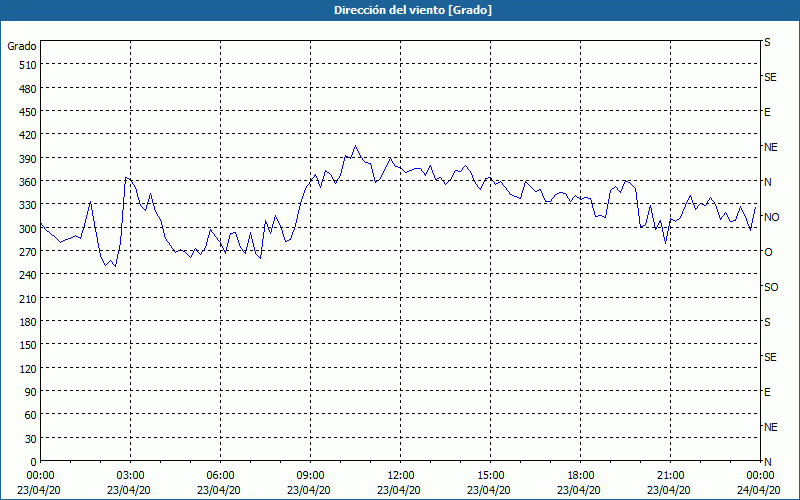Select the 'N' compass label level with 360
Viewport: 800px width, 500px height.
click(x=767, y=182)
